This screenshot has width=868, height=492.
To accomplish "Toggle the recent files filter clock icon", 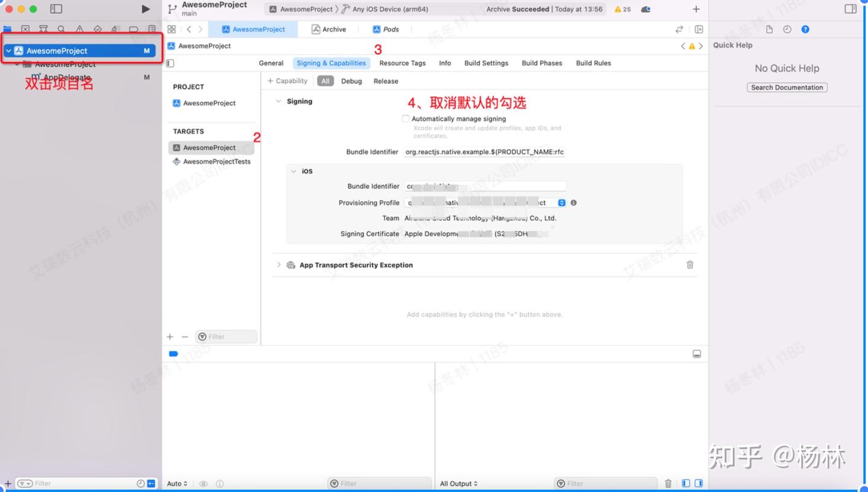I will coord(140,483).
